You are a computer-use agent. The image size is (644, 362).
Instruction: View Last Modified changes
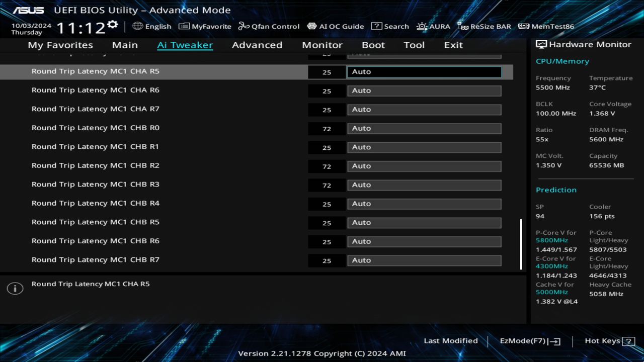[x=451, y=341]
